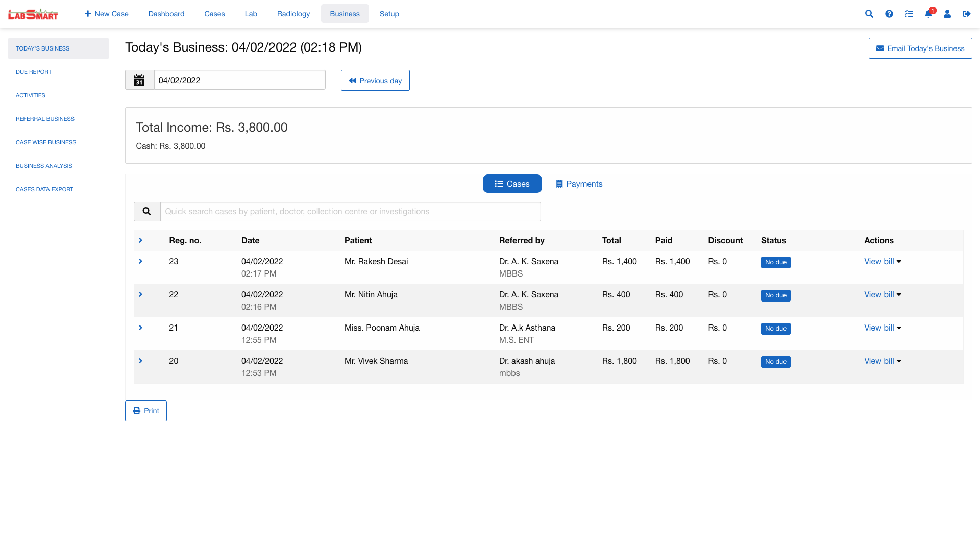Select the Cases tab
Viewport: 980px width, 551px height.
(x=512, y=184)
